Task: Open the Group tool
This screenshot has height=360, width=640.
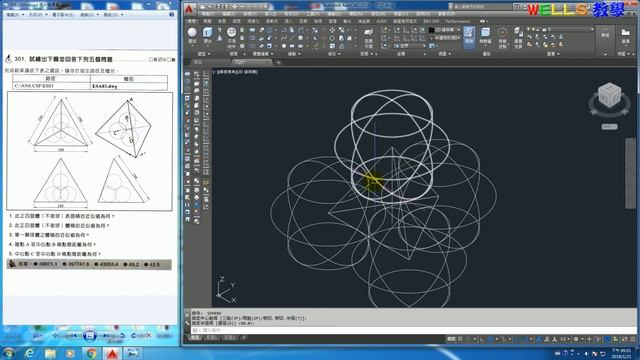Action: 606,33
